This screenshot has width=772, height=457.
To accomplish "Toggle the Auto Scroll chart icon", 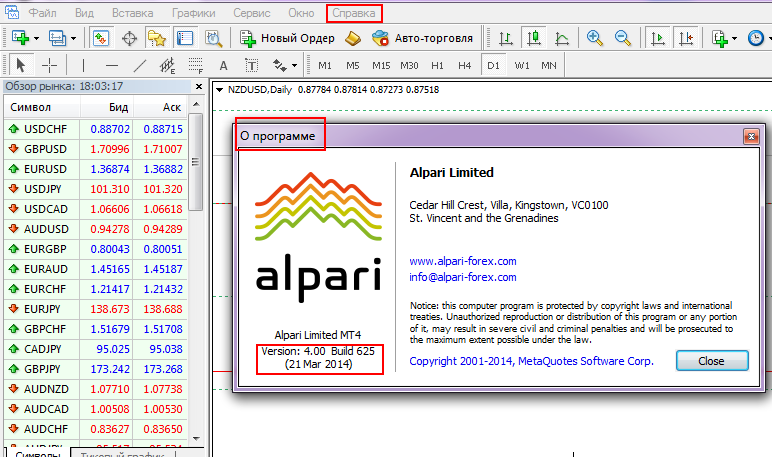I will pos(658,38).
